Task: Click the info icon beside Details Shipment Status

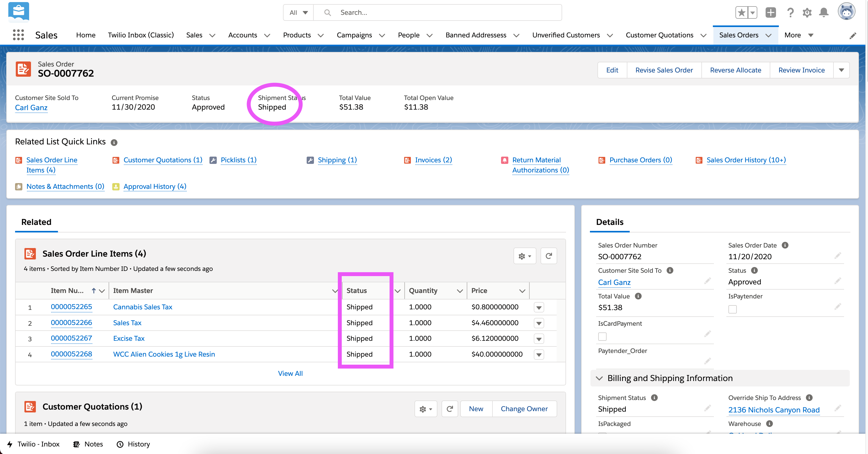Action: 654,398
